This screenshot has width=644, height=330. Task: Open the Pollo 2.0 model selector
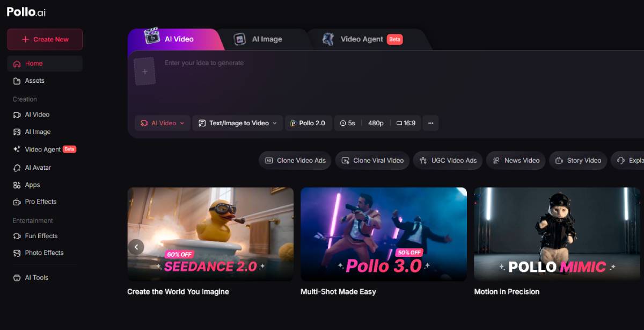(309, 123)
